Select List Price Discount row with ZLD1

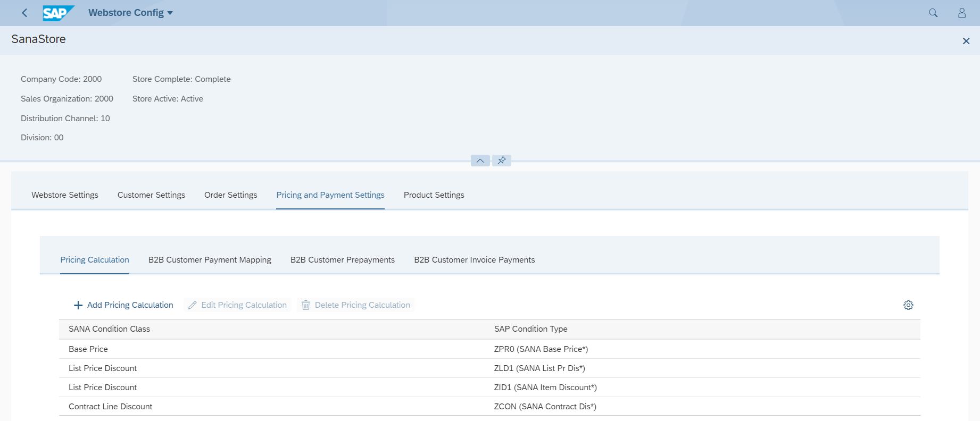click(x=489, y=368)
